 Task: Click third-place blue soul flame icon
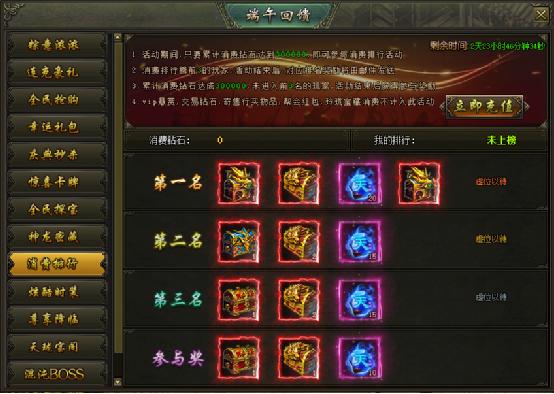(x=360, y=300)
